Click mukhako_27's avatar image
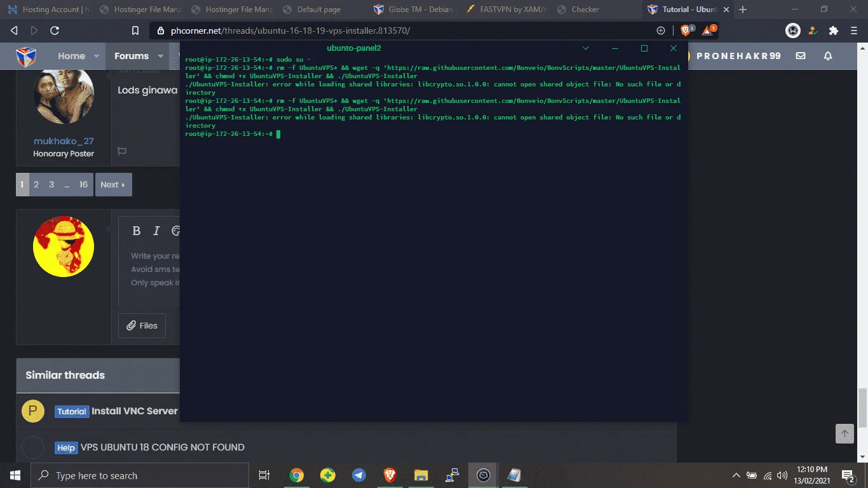This screenshot has width=868, height=488. 64,95
